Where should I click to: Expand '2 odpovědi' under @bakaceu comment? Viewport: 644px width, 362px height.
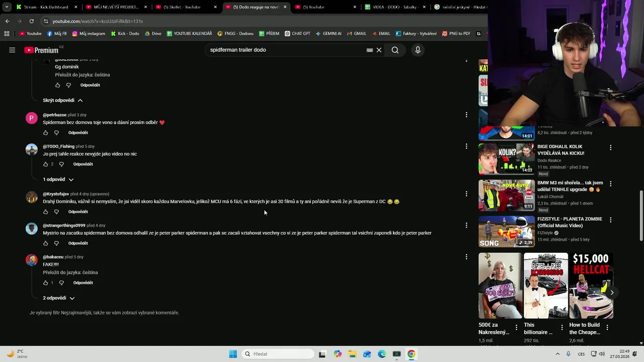coord(59,298)
